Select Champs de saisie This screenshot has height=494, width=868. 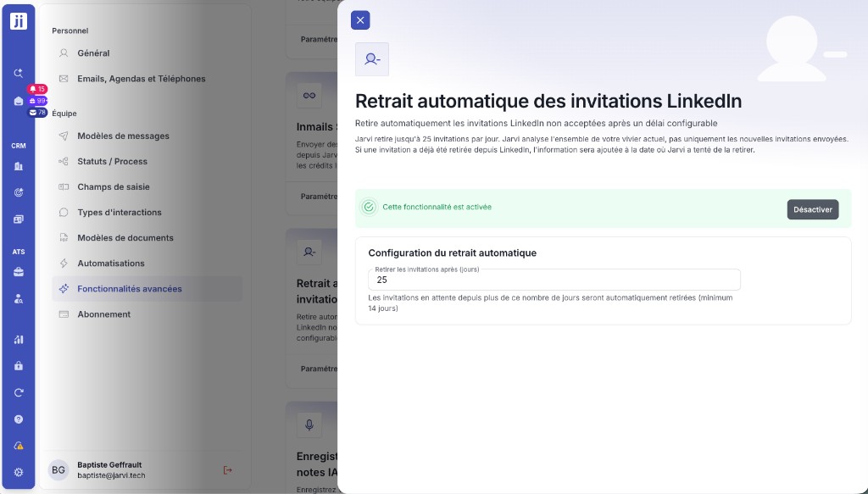tap(147, 187)
